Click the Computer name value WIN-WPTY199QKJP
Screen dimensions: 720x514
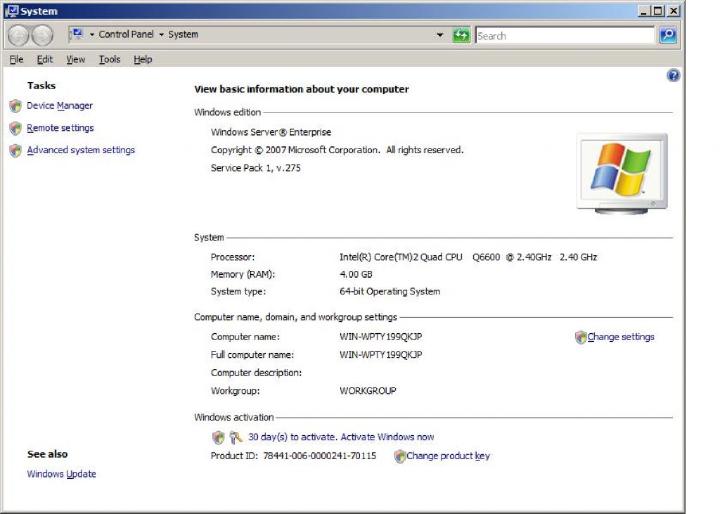click(381, 337)
